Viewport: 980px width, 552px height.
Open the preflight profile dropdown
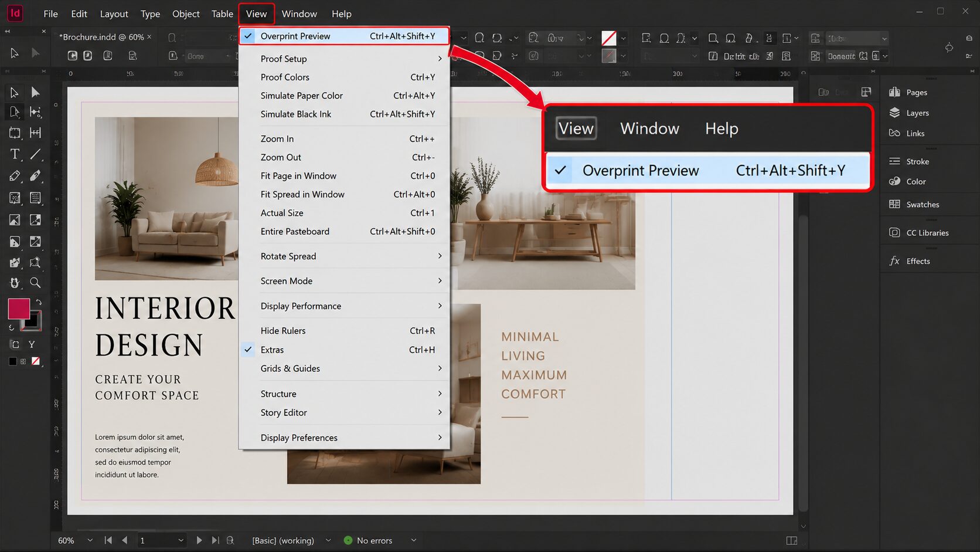click(x=328, y=540)
